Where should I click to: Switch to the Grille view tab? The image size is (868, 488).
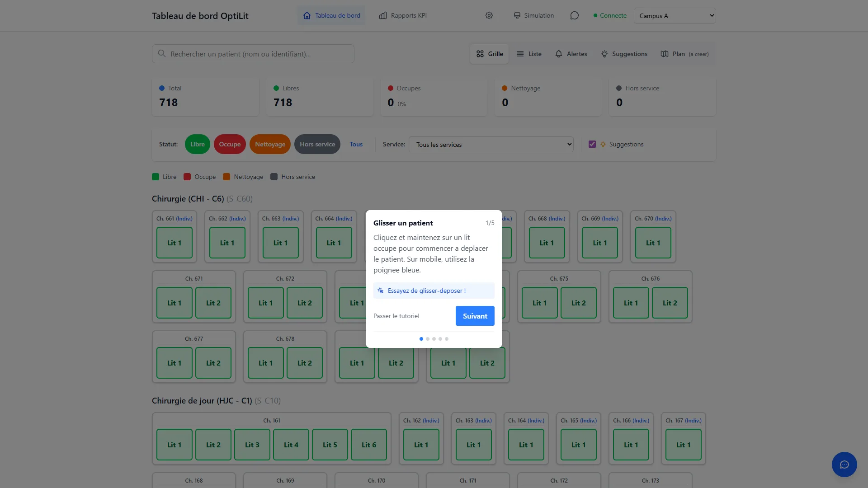489,54
